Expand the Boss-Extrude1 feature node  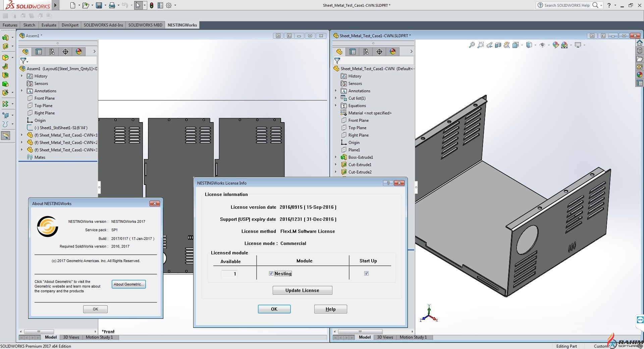(x=336, y=157)
